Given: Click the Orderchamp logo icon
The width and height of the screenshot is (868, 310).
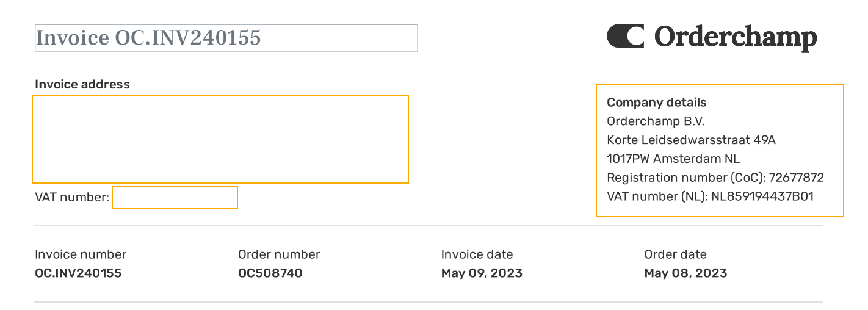Looking at the screenshot, I should pyautogui.click(x=625, y=36).
